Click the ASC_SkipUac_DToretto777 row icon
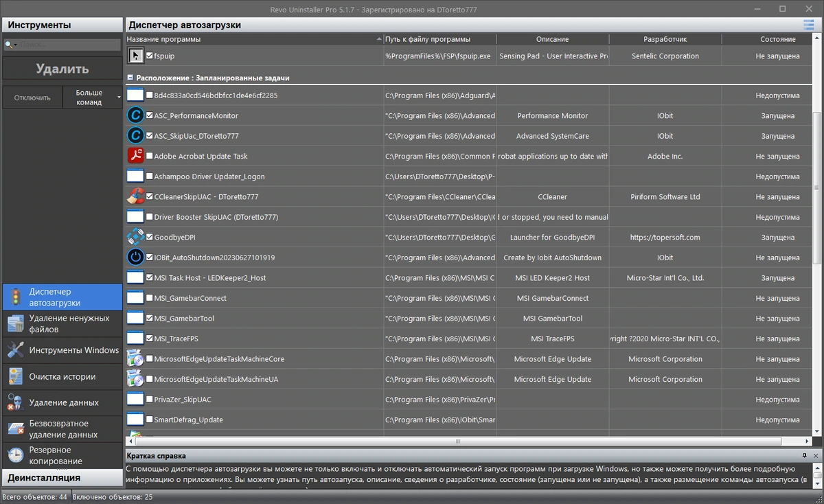Screen dimensions: 824x504 (x=135, y=136)
